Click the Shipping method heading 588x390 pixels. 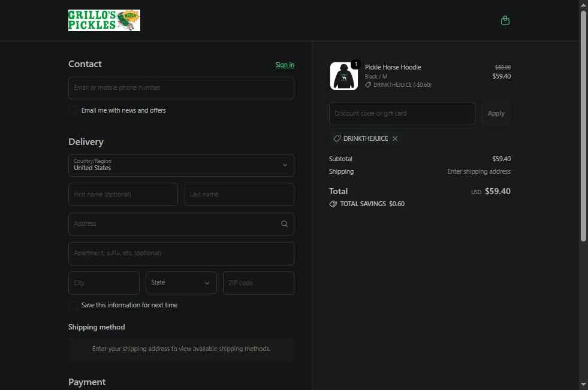pyautogui.click(x=97, y=327)
